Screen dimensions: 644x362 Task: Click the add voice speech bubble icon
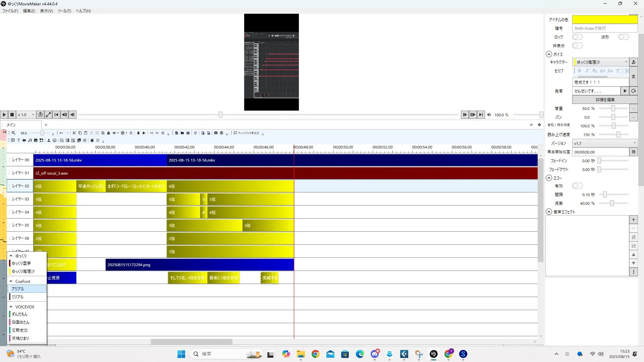coord(13,140)
